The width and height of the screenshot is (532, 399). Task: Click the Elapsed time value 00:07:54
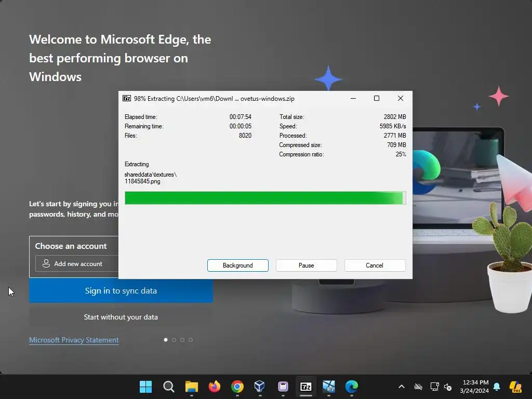(x=240, y=117)
